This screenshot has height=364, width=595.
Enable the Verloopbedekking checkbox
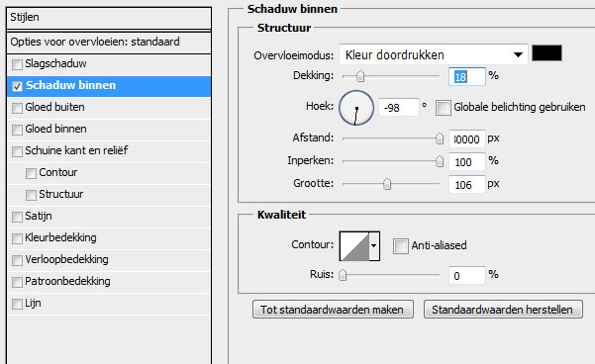[x=17, y=260]
